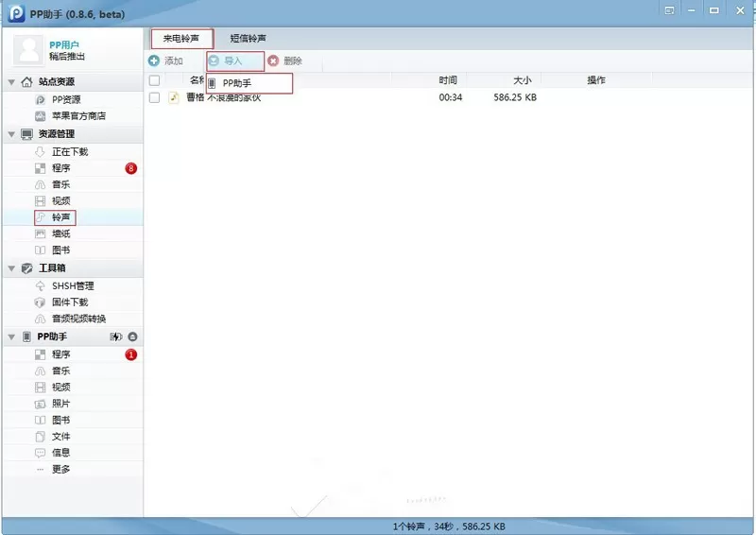This screenshot has height=535, width=756.
Task: Click status bar text 1个铃声，34秒
Action: coord(423,526)
